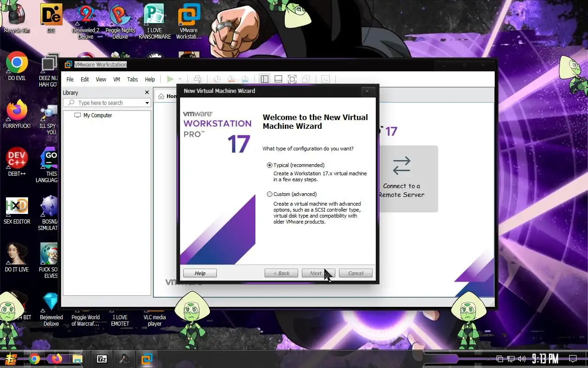Toggle Show or Hide Library icon

coord(265,79)
